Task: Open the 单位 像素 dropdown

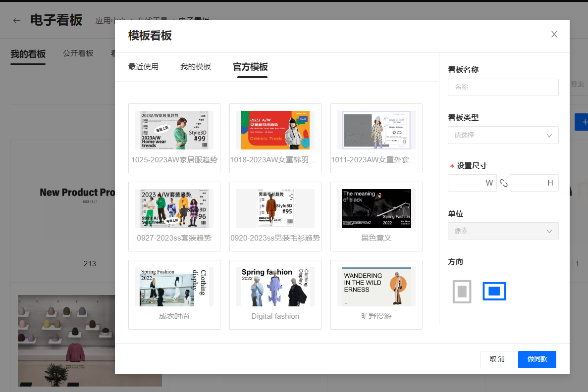Action: pos(503,231)
